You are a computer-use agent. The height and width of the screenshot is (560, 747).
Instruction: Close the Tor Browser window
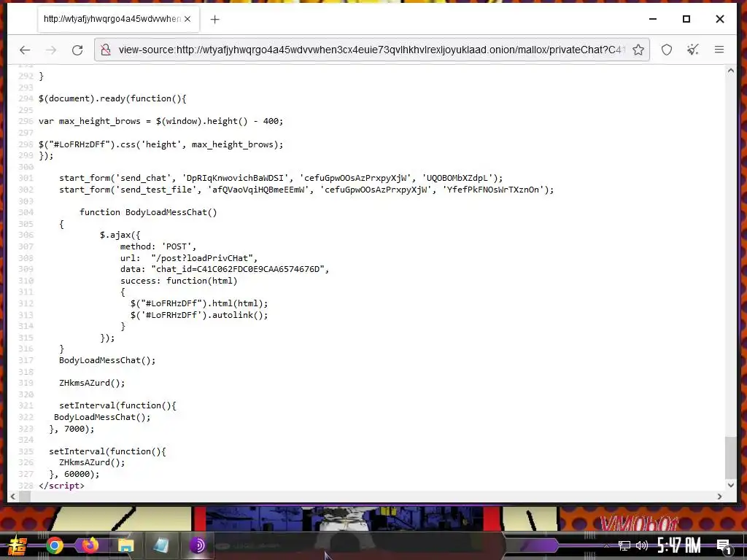point(720,19)
